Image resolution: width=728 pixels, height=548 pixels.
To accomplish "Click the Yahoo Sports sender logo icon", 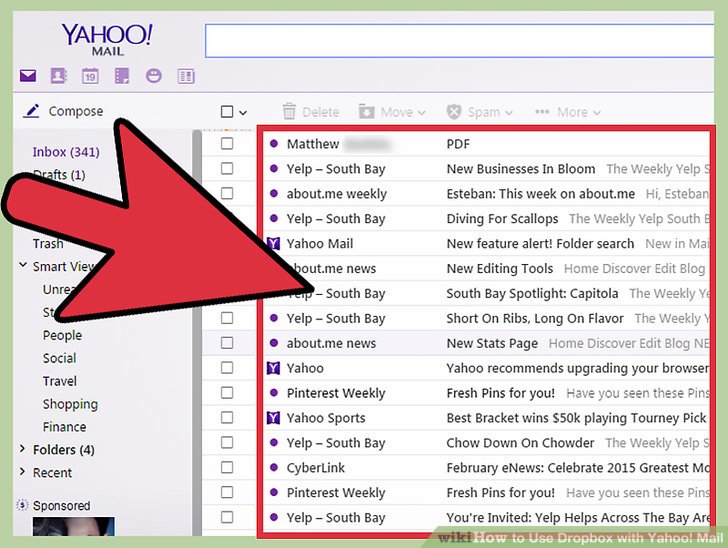I will (x=273, y=418).
